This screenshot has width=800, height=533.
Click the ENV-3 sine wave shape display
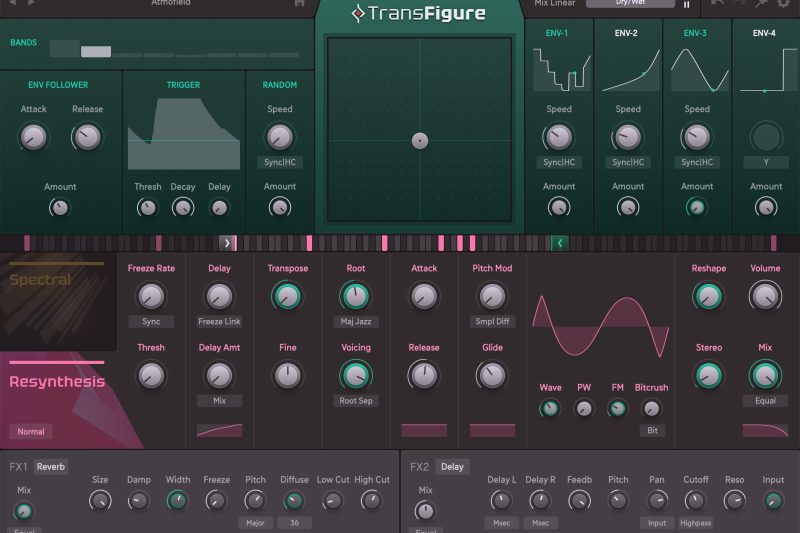(699, 69)
